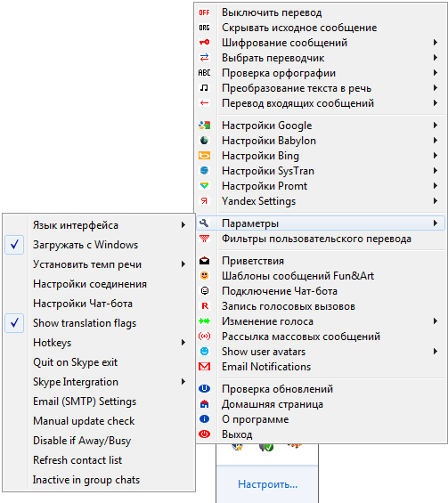Click the red Yandex Я icon

click(x=205, y=201)
